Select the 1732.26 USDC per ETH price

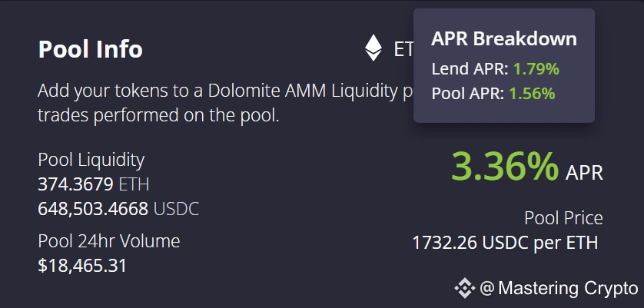505,243
